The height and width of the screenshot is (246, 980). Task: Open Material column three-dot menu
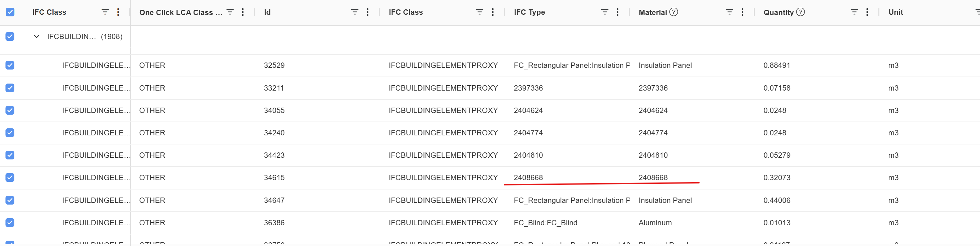point(742,12)
